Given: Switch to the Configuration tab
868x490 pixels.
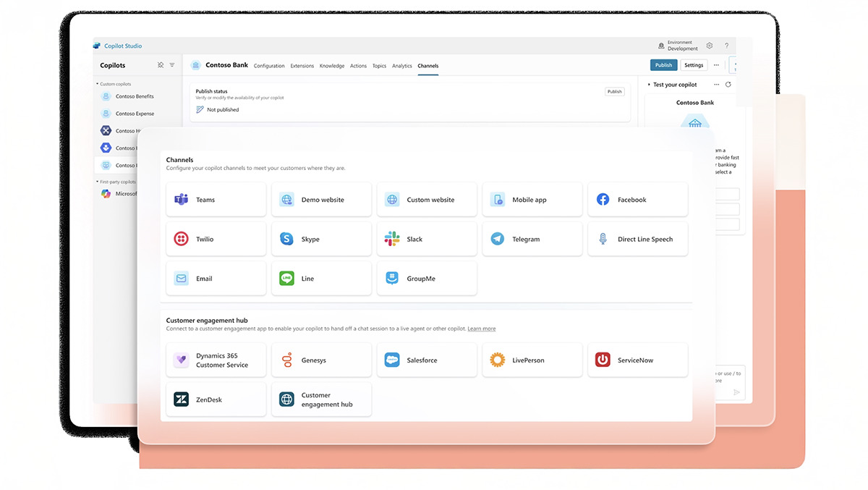Looking at the screenshot, I should pos(269,66).
